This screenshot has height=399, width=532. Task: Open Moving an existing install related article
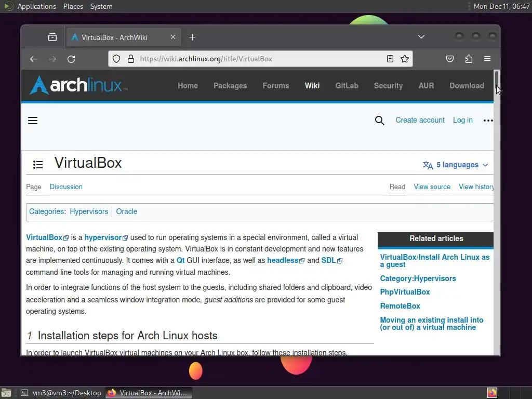431,324
